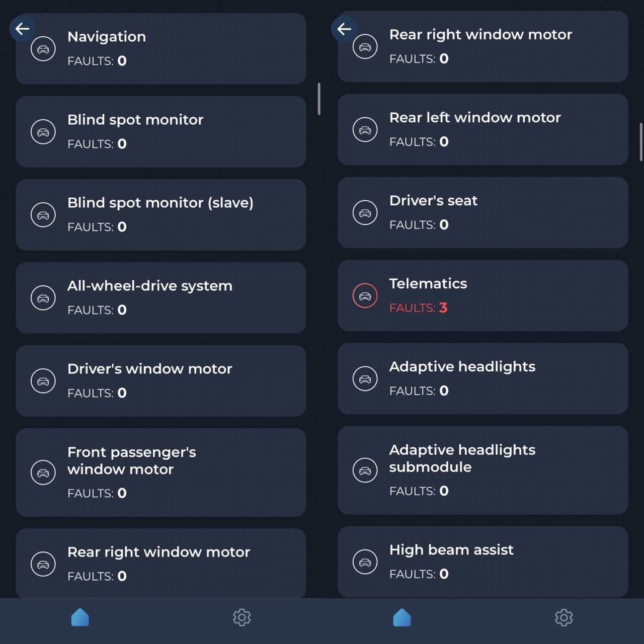Open Driver's window motor entry

pyautogui.click(x=161, y=381)
